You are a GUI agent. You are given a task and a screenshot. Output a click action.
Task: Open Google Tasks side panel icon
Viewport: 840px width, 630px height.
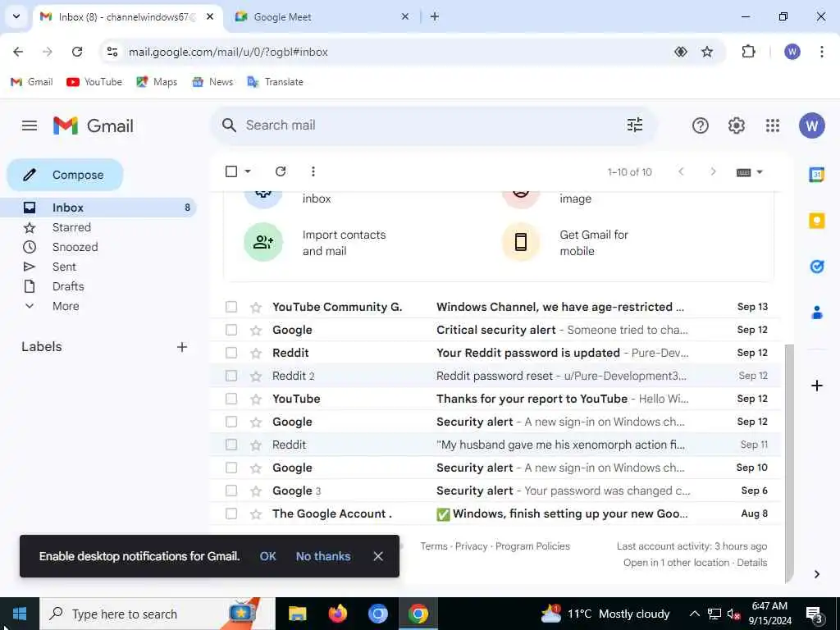click(816, 267)
